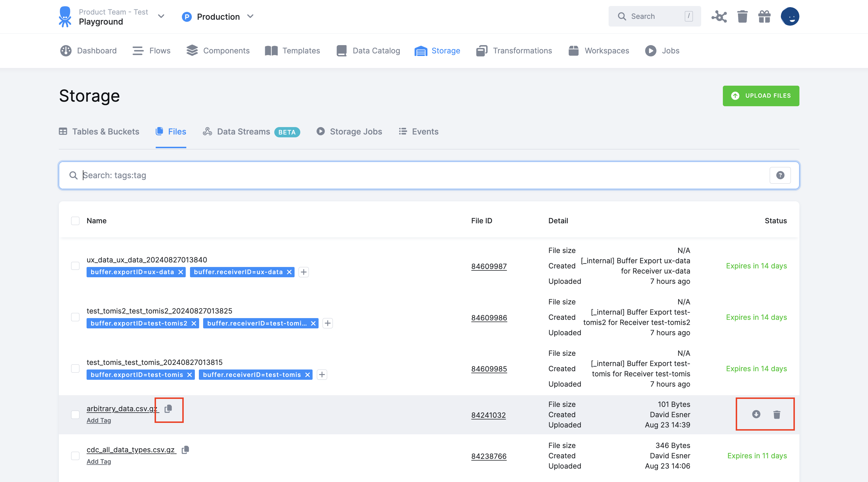
Task: Open the user avatar menu
Action: 790,16
